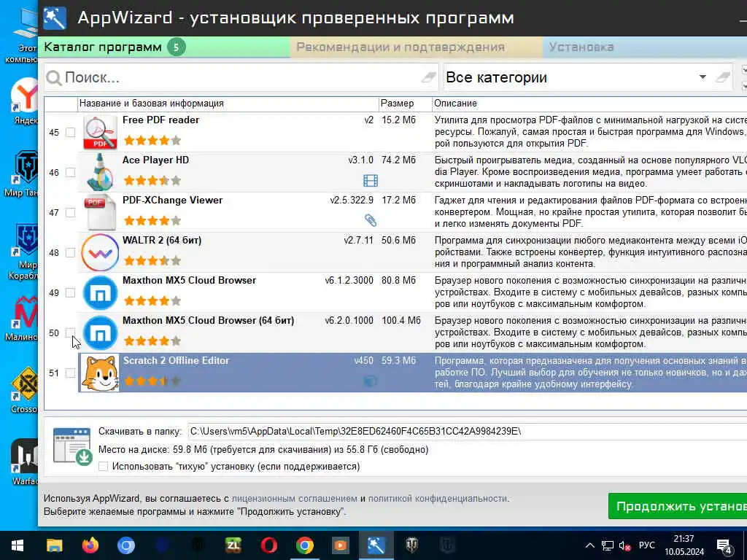Launch Firefox from the taskbar
The width and height of the screenshot is (747, 560).
pyautogui.click(x=90, y=545)
